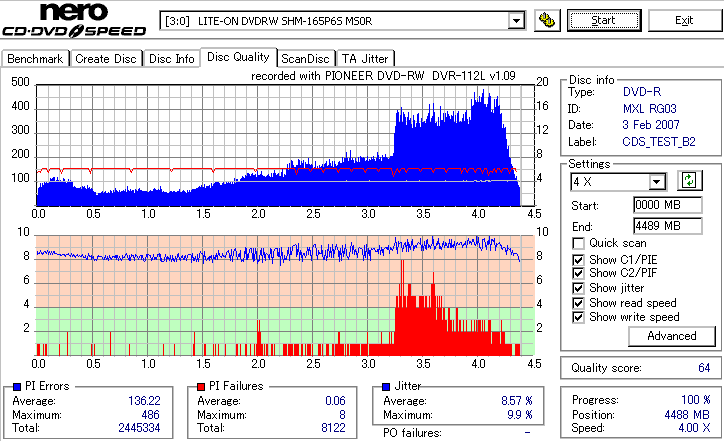Switch to the Create Disc tab
This screenshot has height=441, width=724.
(x=106, y=59)
